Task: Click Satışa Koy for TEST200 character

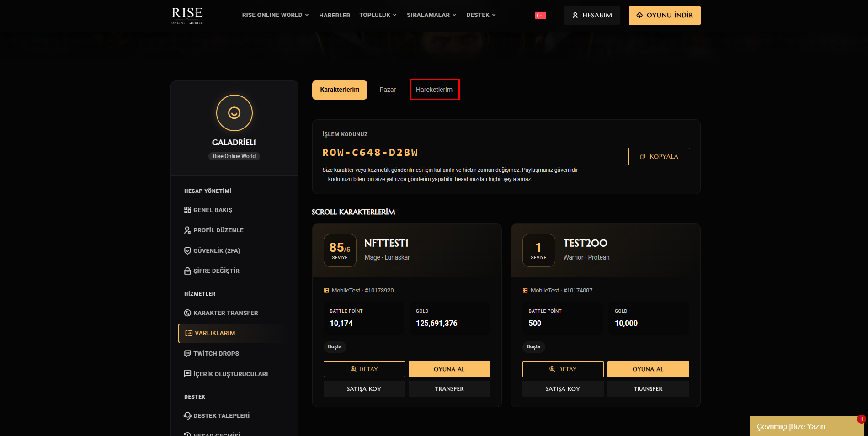Action: [x=563, y=389]
